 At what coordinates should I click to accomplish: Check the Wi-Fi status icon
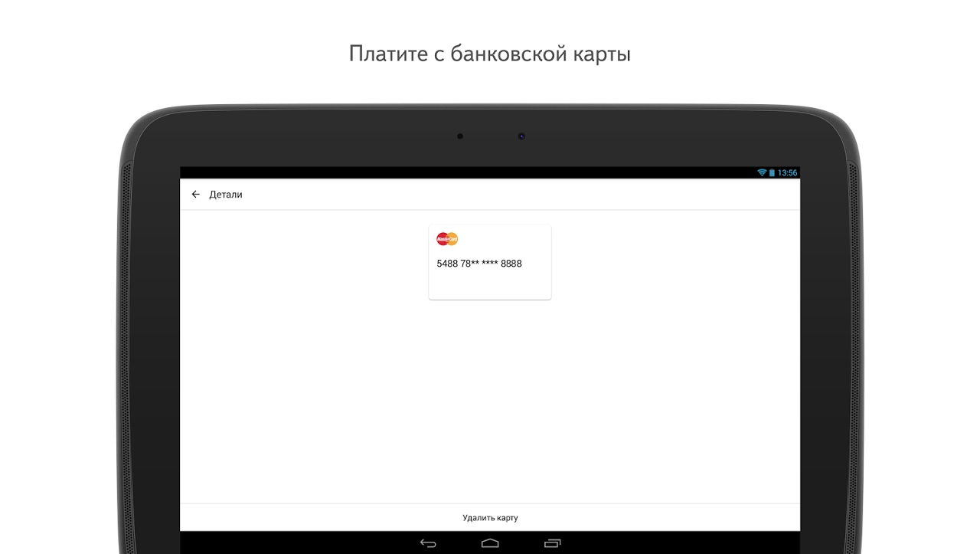click(x=762, y=172)
